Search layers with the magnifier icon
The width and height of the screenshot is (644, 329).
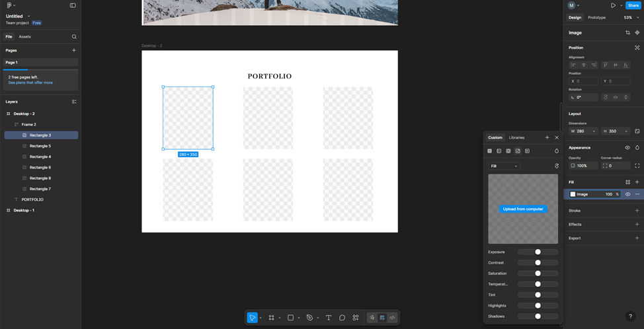pos(74,37)
